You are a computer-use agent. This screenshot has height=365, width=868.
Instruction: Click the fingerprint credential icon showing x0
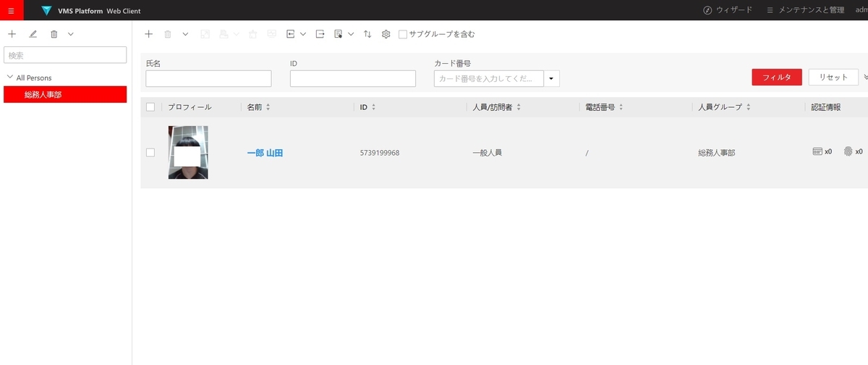point(848,152)
